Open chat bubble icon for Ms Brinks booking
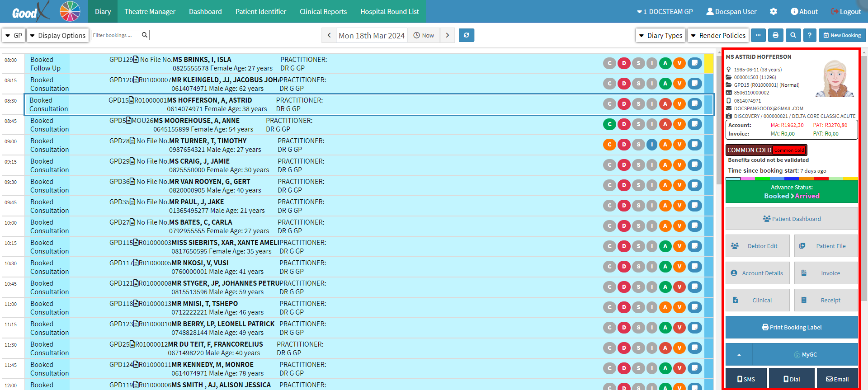 click(x=695, y=63)
